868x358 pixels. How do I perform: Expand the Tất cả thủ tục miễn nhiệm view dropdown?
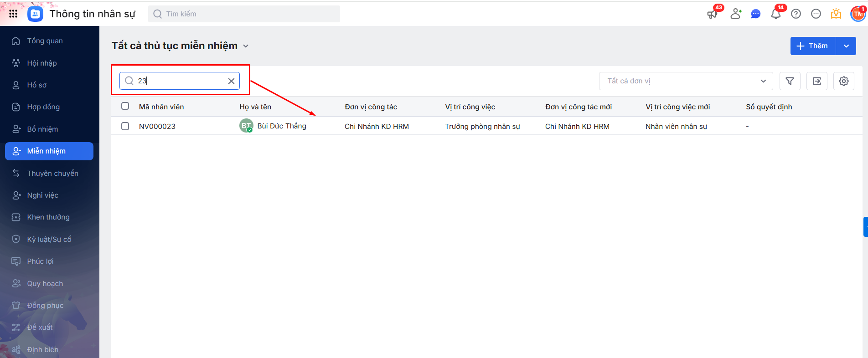[246, 46]
